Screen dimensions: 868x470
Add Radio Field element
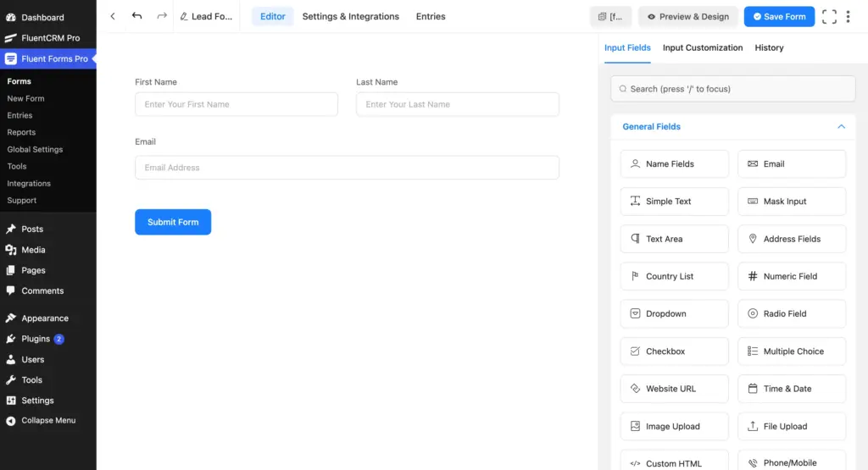(792, 313)
